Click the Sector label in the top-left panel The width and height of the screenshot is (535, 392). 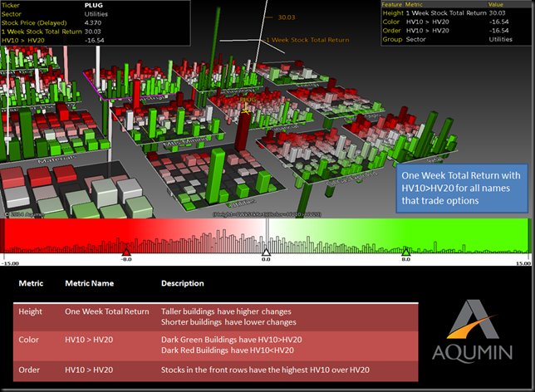coord(12,14)
